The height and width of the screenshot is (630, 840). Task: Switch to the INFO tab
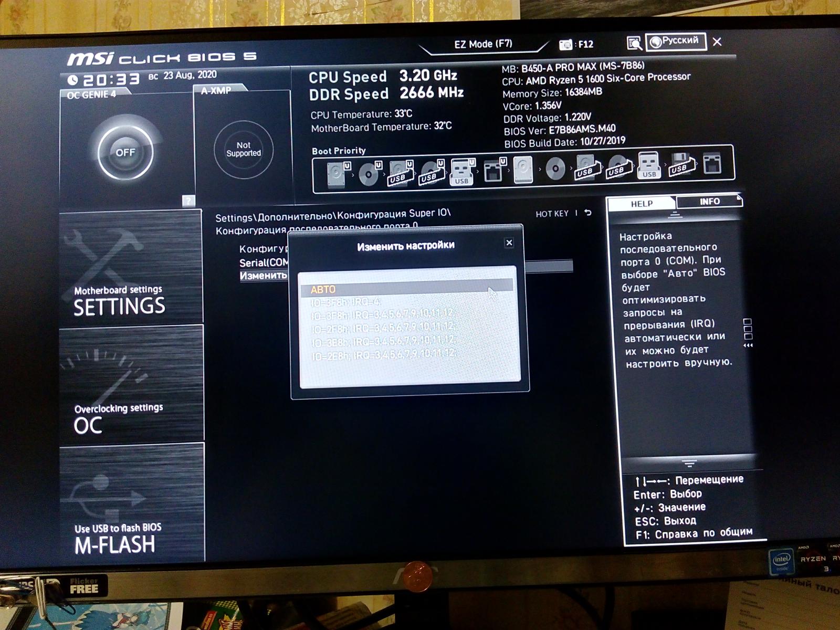[709, 201]
